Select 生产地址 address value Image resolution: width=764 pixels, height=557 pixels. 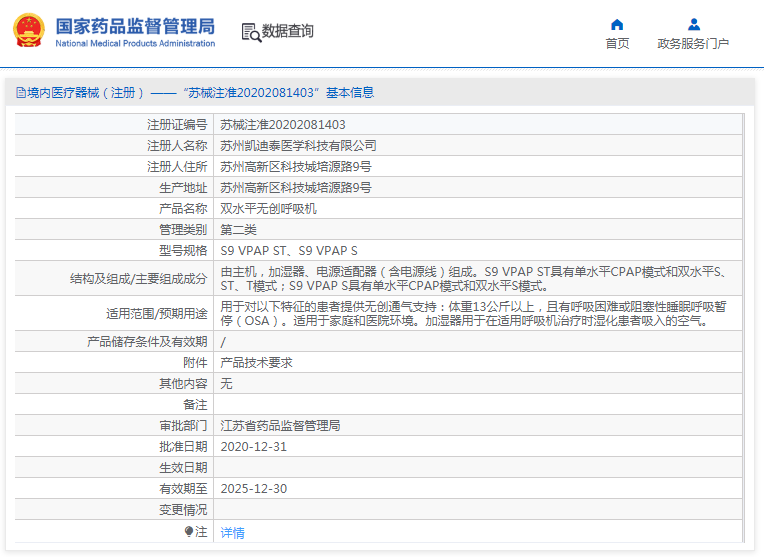click(296, 188)
